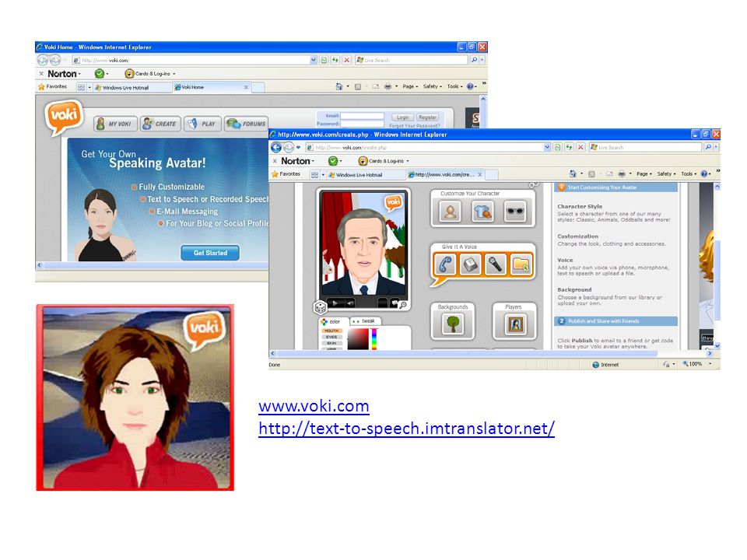Click the back arrow in create.php window
The image size is (747, 560).
pyautogui.click(x=276, y=148)
